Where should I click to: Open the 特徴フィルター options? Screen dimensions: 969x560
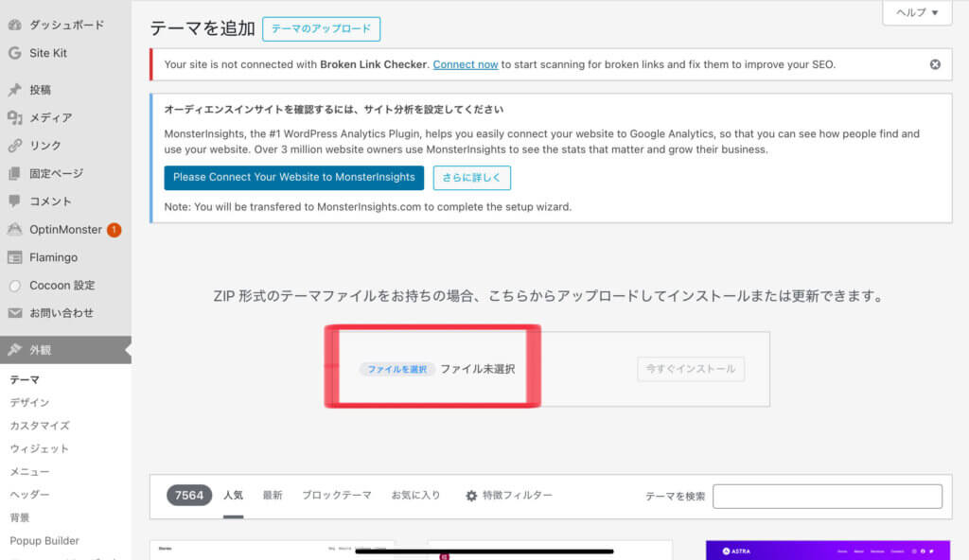[509, 496]
